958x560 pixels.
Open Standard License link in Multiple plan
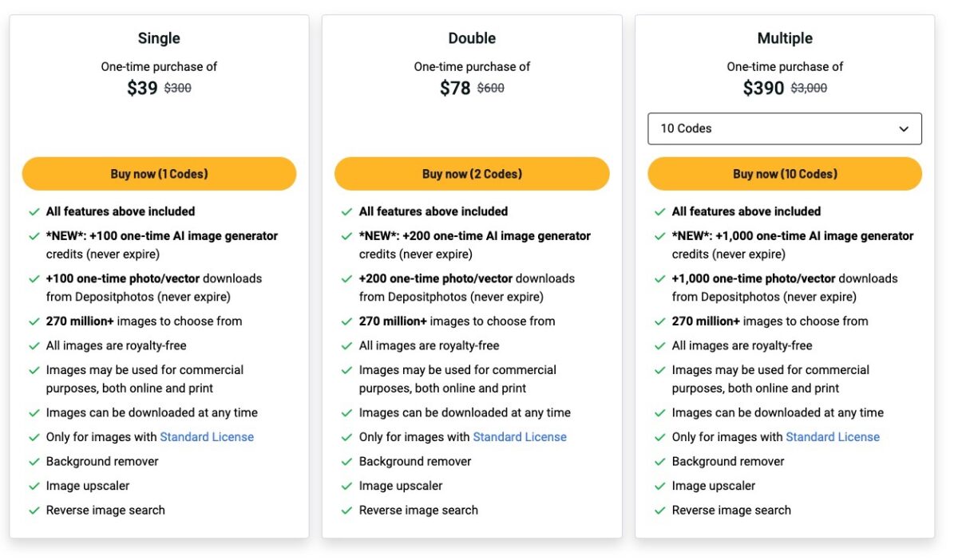(x=833, y=436)
